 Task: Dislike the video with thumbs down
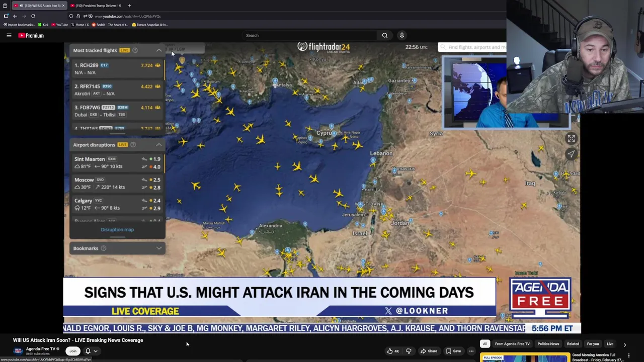pyautogui.click(x=409, y=351)
